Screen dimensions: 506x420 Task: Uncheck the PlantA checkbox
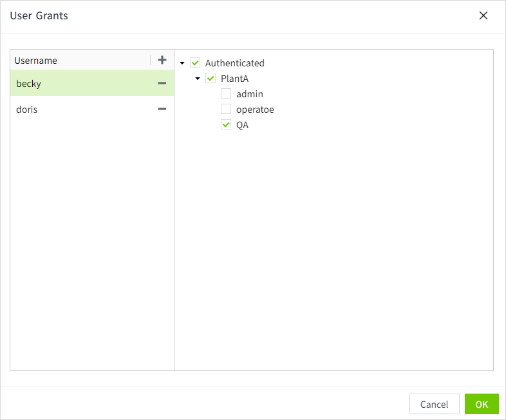[x=211, y=79]
